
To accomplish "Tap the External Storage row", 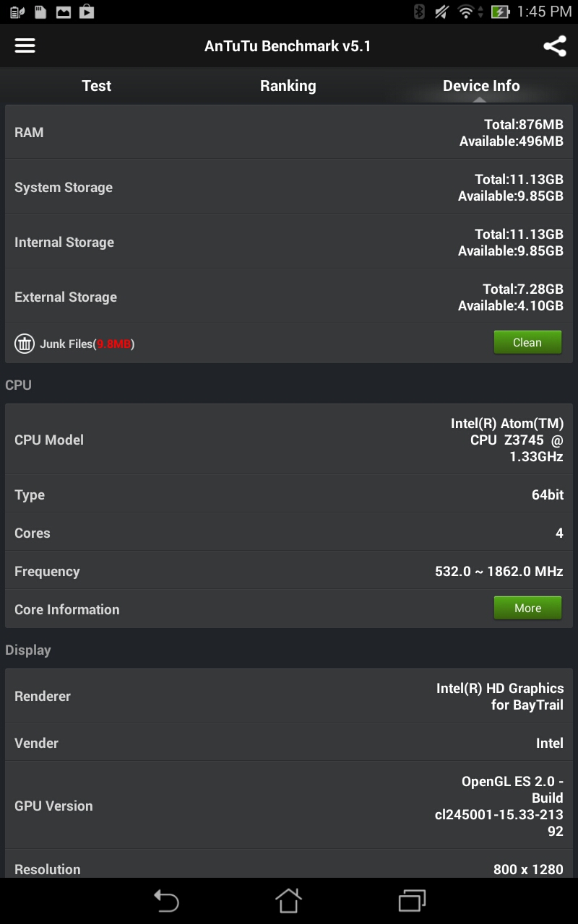I will click(x=289, y=297).
